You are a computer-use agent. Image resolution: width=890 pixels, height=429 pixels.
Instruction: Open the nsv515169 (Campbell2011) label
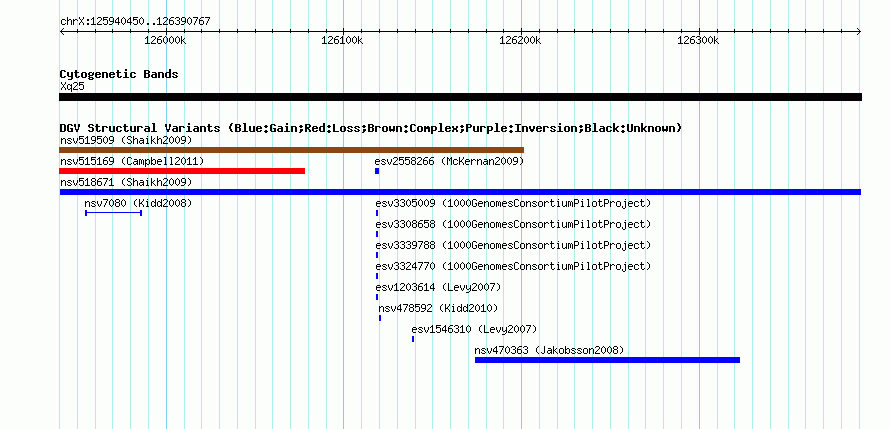coord(132,162)
